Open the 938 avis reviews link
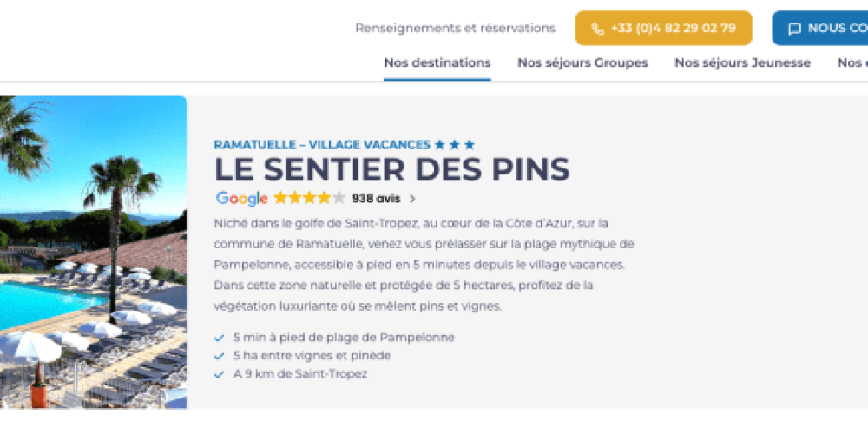868x434 pixels. pyautogui.click(x=376, y=198)
